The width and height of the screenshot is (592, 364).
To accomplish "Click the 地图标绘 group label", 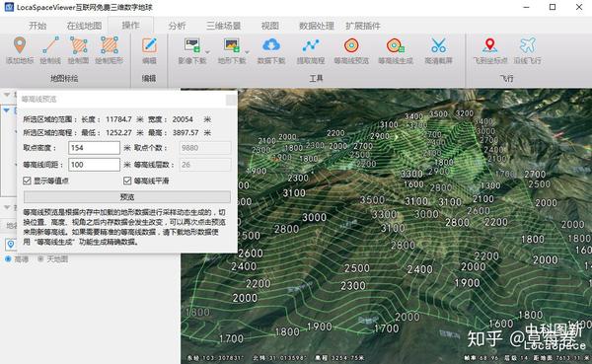I will pos(64,79).
